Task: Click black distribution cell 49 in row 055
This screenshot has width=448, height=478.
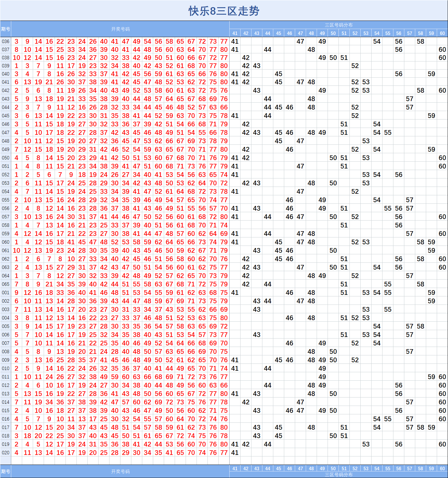Action: (x=322, y=200)
